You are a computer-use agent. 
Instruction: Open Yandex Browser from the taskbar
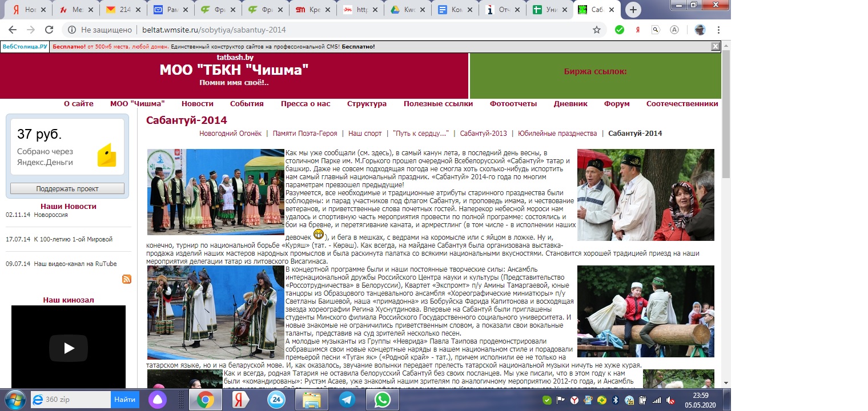240,399
